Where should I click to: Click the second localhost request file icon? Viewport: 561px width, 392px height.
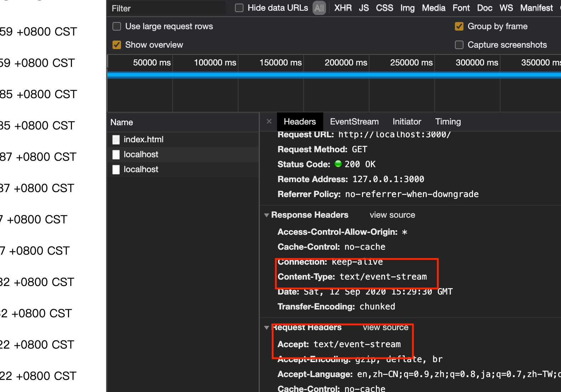coord(116,170)
